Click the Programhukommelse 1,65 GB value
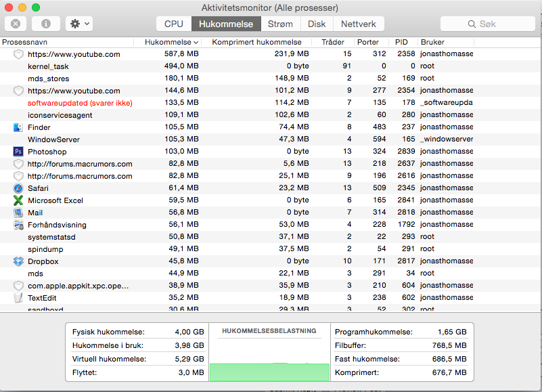The height and width of the screenshot is (392, 542). (x=452, y=332)
